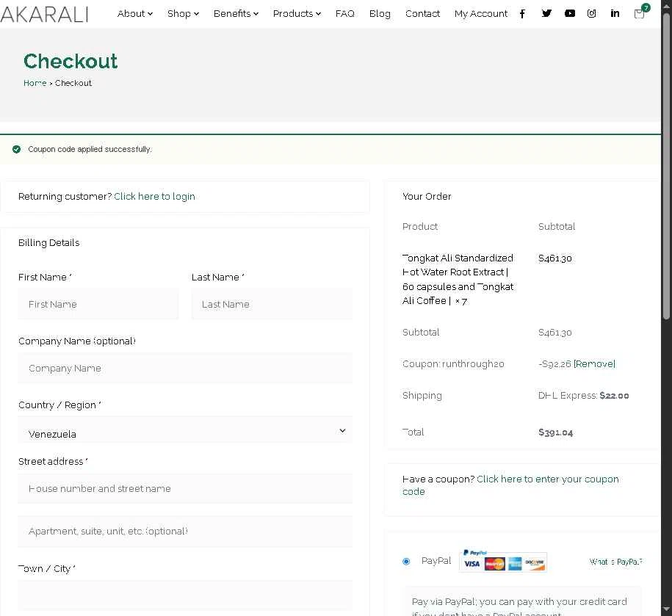
Task: Click the scrollbar down arrow
Action: click(x=666, y=608)
